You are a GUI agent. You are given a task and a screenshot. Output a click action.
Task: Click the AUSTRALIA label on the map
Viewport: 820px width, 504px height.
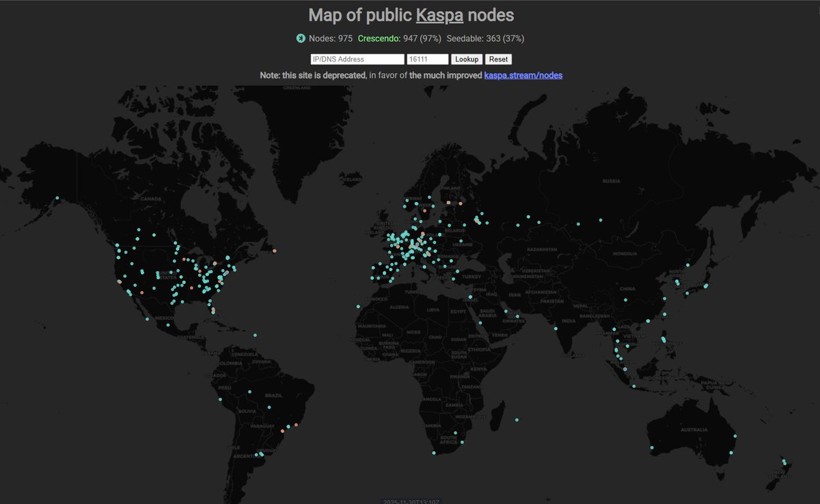(694, 430)
